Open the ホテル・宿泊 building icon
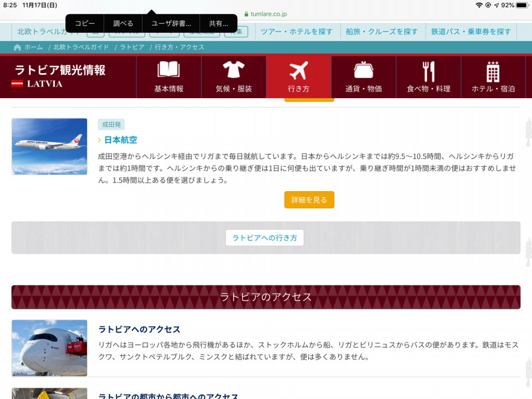 tap(493, 71)
